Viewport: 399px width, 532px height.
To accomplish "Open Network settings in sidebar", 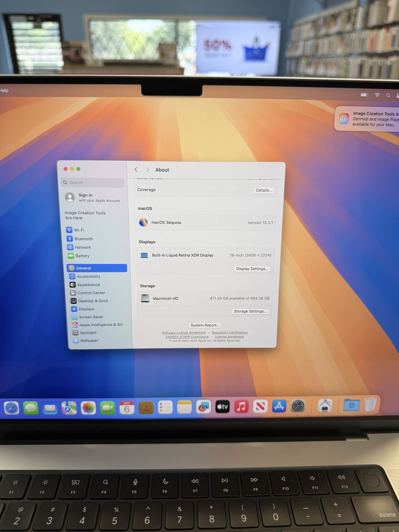I will [97, 247].
